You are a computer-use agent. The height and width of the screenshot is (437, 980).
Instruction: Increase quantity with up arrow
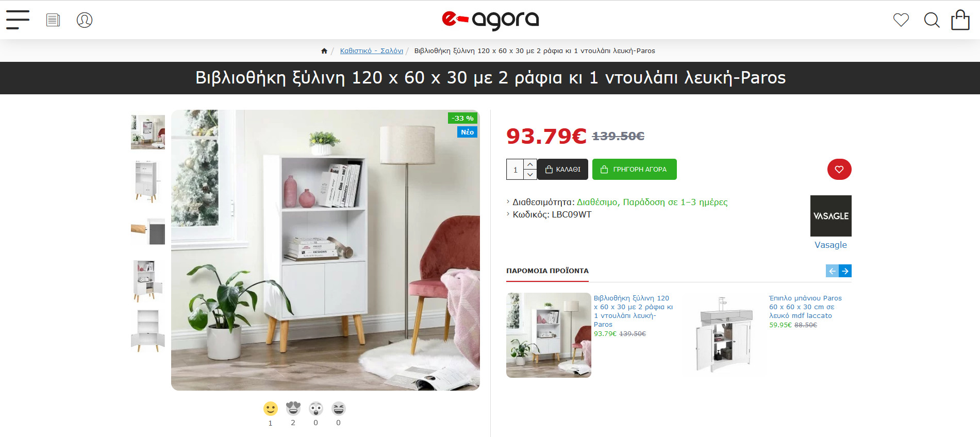530,164
